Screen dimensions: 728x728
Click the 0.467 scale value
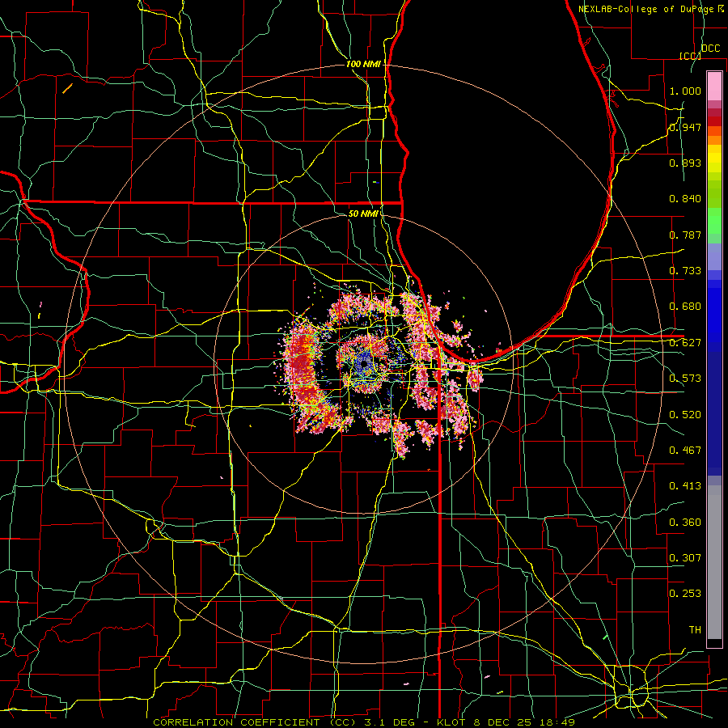(685, 451)
